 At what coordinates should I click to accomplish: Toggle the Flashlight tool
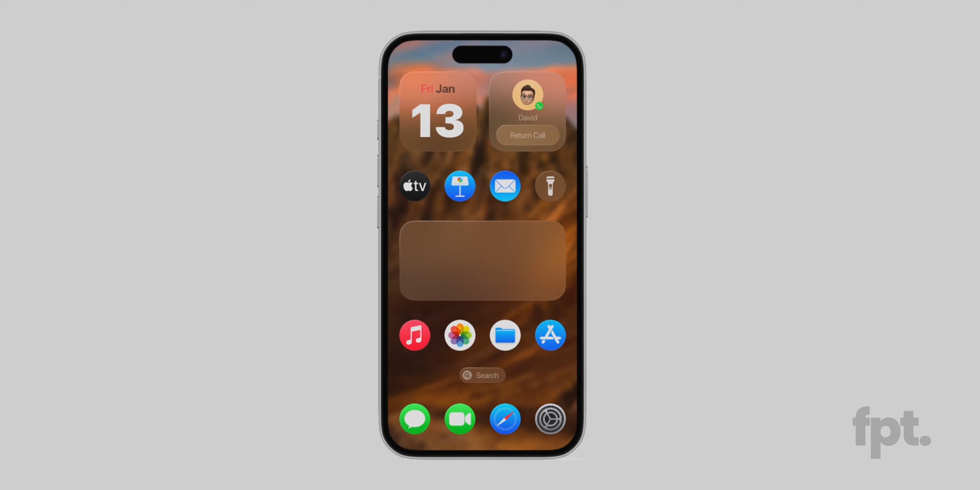point(549,186)
